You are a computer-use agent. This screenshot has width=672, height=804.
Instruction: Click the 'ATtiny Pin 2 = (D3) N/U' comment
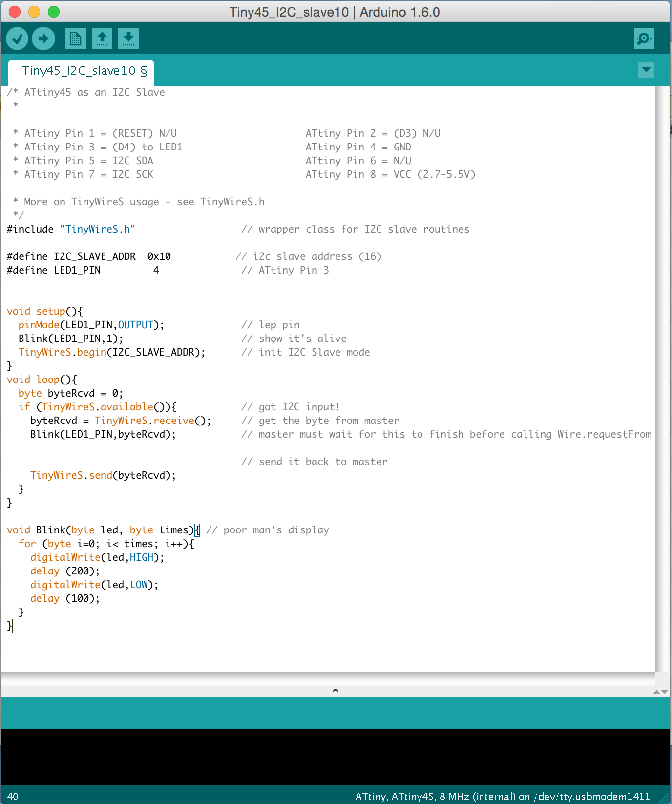click(x=373, y=133)
